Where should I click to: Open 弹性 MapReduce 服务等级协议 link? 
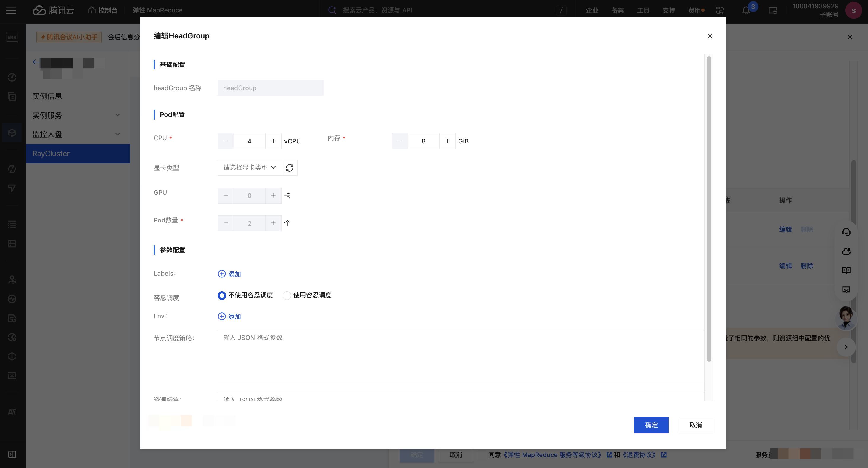[x=552, y=455]
